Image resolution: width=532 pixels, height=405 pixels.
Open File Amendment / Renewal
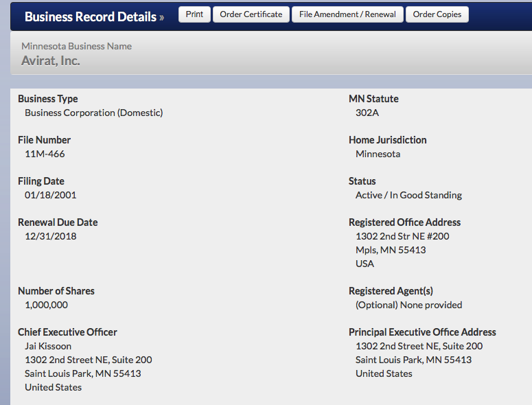click(347, 14)
